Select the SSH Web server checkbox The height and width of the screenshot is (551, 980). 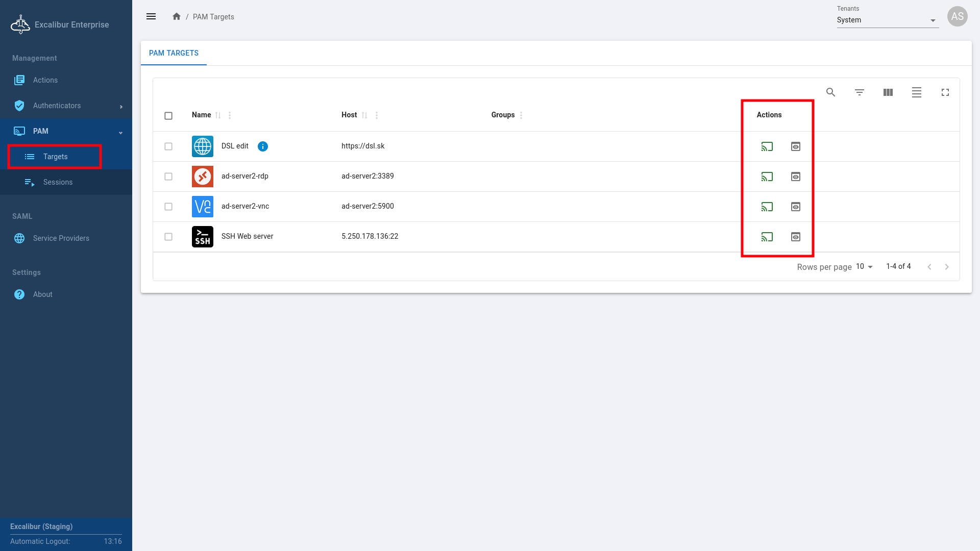point(168,237)
